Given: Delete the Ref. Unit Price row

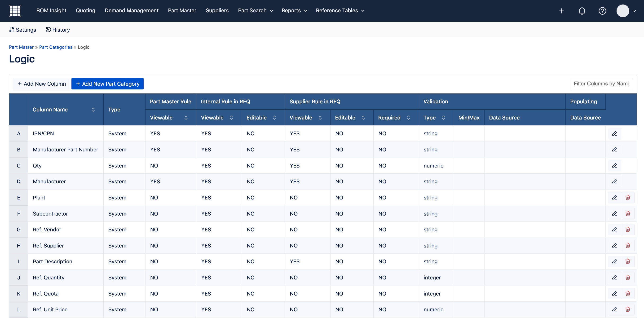Looking at the screenshot, I should point(628,309).
